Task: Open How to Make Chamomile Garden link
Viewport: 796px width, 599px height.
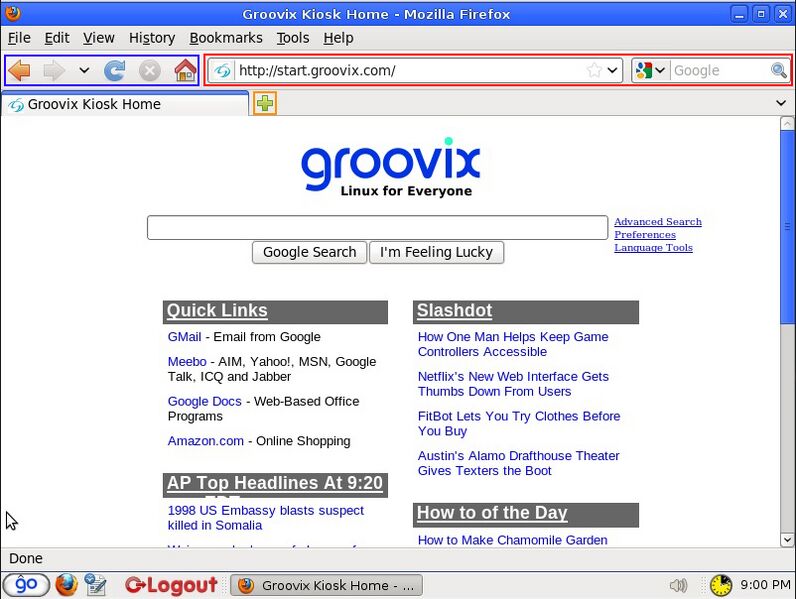Action: coord(512,540)
